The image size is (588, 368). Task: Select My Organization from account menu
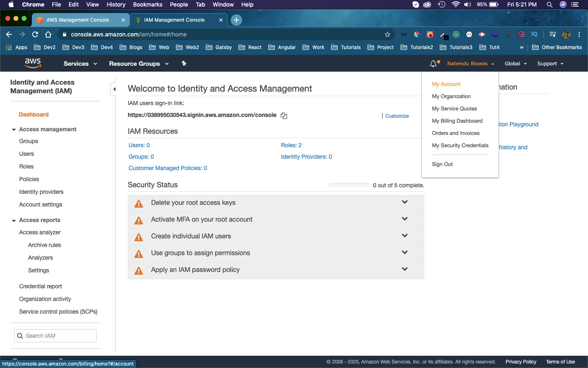point(451,96)
